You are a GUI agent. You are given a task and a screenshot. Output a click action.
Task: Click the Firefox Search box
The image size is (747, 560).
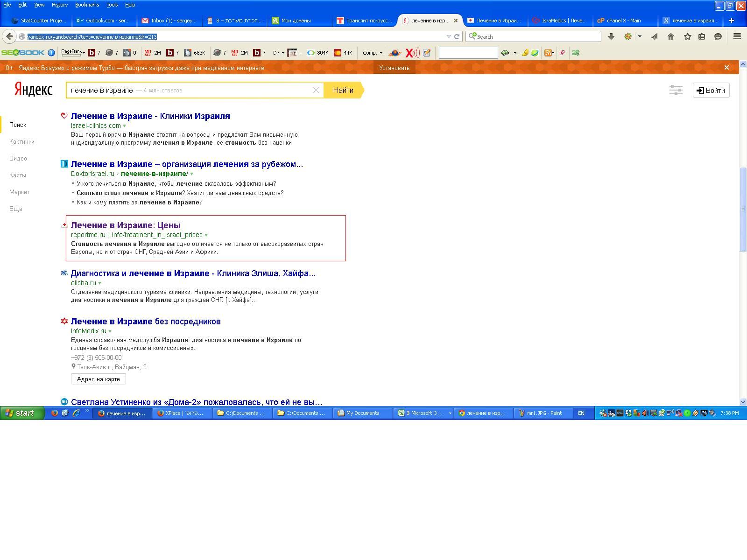(x=533, y=36)
